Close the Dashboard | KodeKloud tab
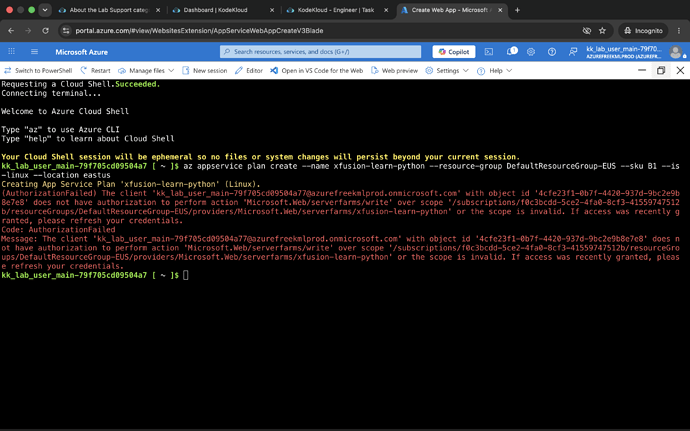Screen dimensions: 690x431 [x=272, y=10]
